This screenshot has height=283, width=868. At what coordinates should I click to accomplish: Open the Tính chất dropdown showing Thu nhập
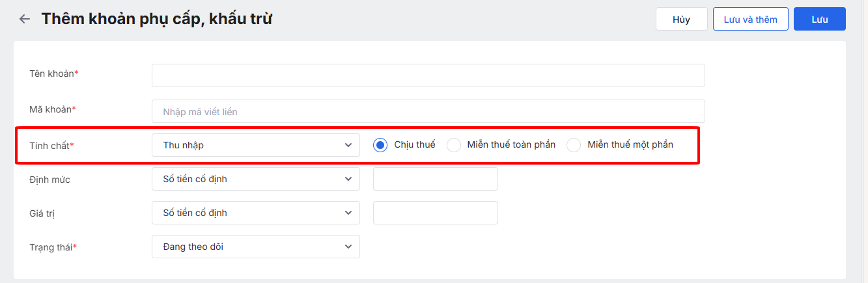tap(255, 145)
